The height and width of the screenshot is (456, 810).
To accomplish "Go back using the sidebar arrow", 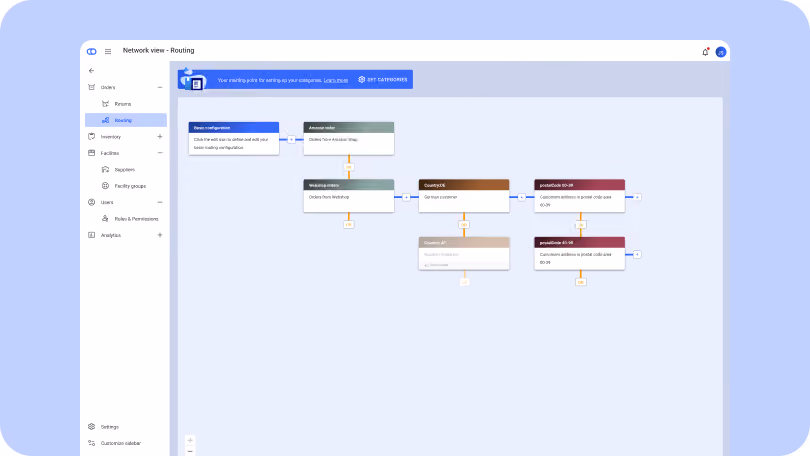I will point(91,71).
